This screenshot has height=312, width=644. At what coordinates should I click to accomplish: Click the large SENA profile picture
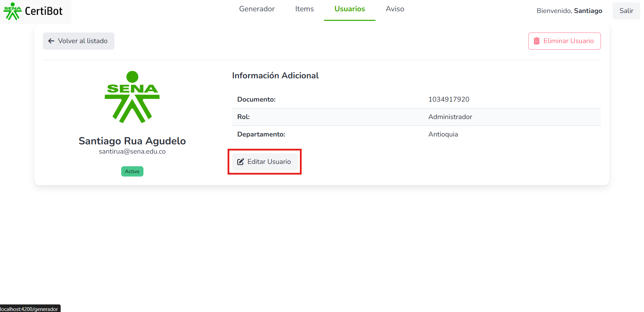coord(132,97)
